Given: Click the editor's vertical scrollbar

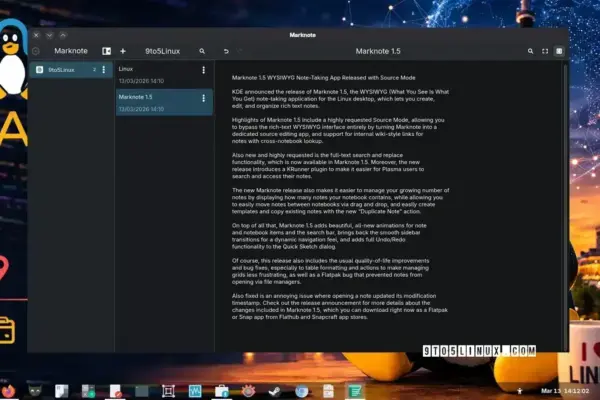Looking at the screenshot, I should point(565,206).
